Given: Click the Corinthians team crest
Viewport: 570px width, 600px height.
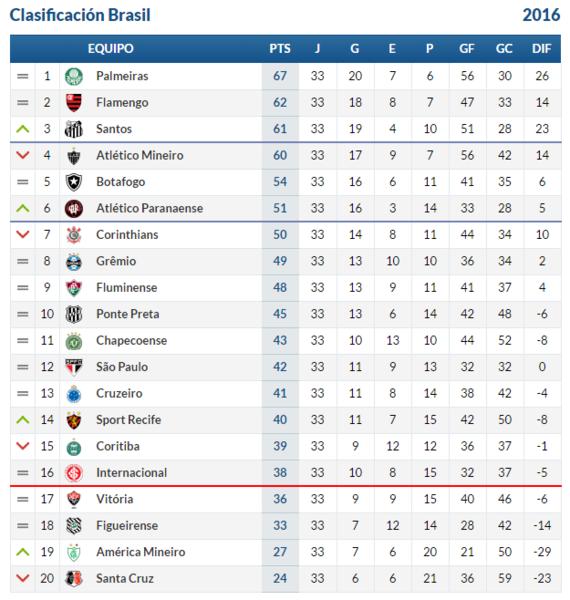Looking at the screenshot, I should point(73,235).
